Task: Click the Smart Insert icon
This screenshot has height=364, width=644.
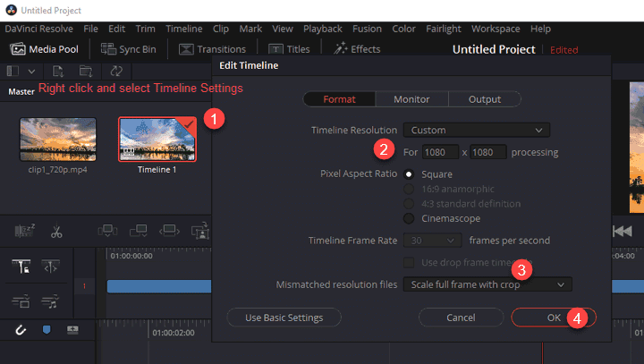Action: tap(107, 231)
